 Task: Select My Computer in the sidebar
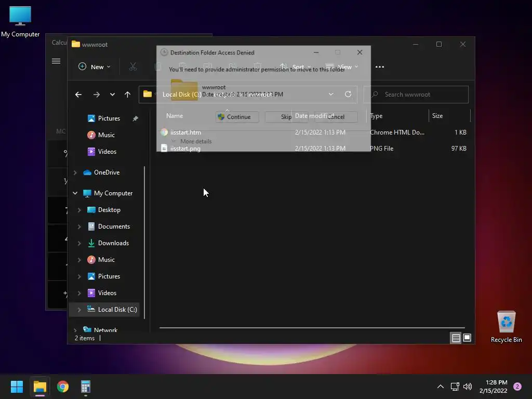[x=113, y=193]
